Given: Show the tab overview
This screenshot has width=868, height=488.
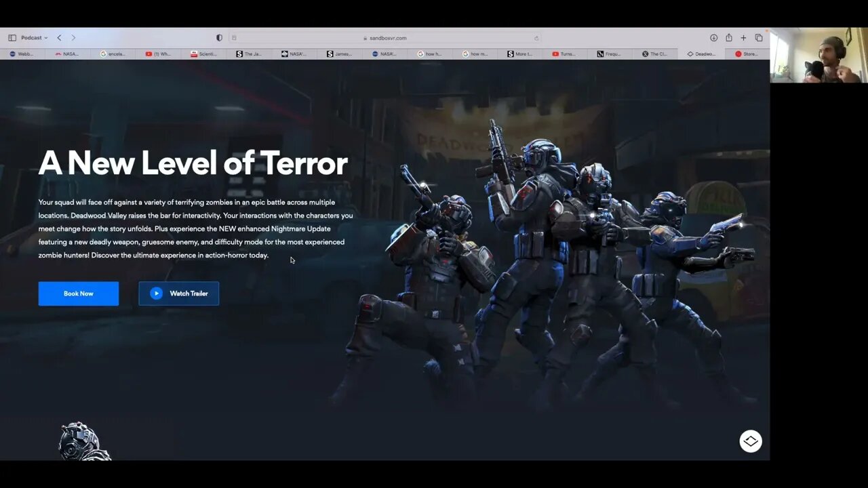Looking at the screenshot, I should point(758,38).
